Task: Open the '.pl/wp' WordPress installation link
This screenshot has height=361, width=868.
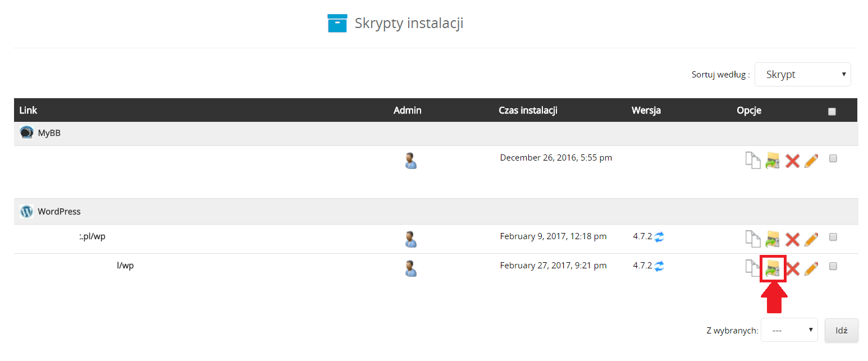Action: click(x=92, y=236)
